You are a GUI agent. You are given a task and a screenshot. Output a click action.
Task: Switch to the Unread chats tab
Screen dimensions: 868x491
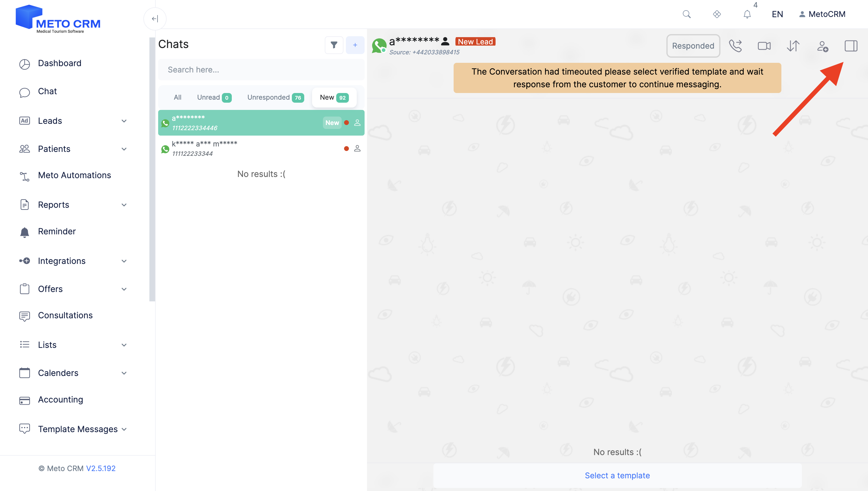click(x=214, y=98)
